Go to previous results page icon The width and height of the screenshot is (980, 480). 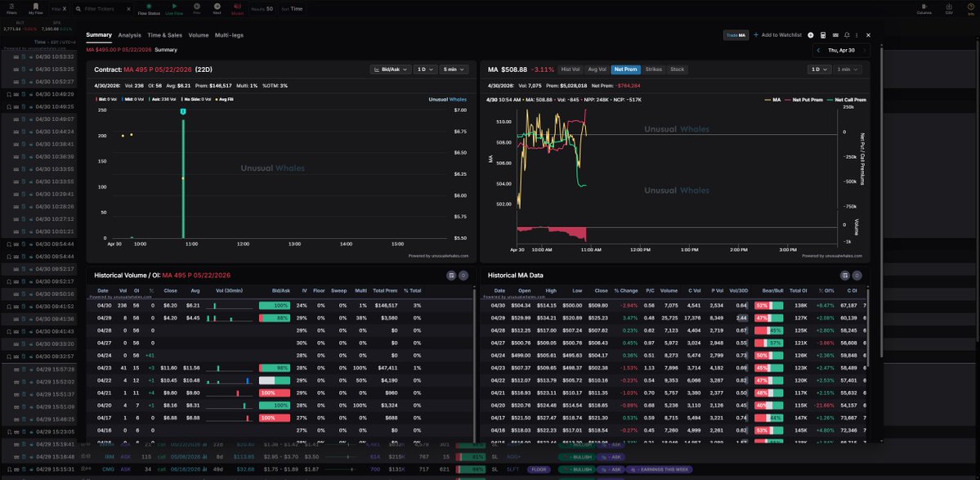coord(197,7)
